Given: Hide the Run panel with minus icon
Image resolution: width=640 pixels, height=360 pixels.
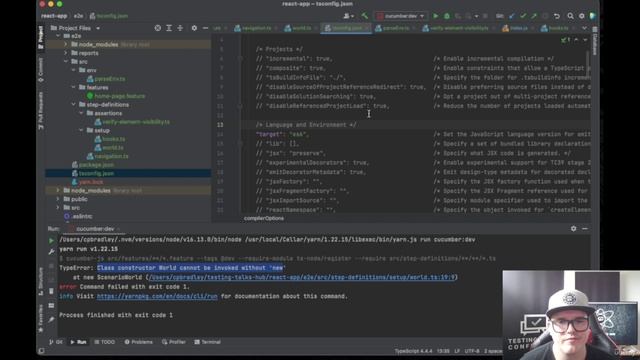Looking at the screenshot, I should click(585, 229).
